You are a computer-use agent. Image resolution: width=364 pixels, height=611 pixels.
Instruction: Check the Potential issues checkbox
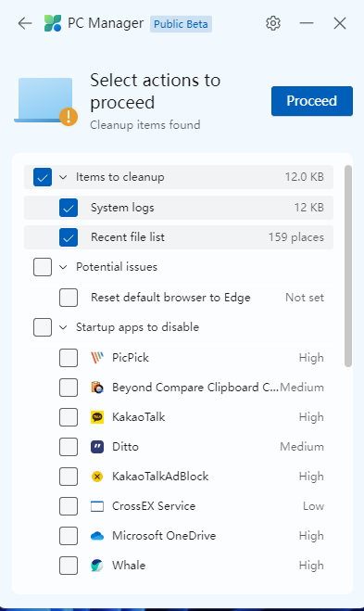pyautogui.click(x=43, y=267)
